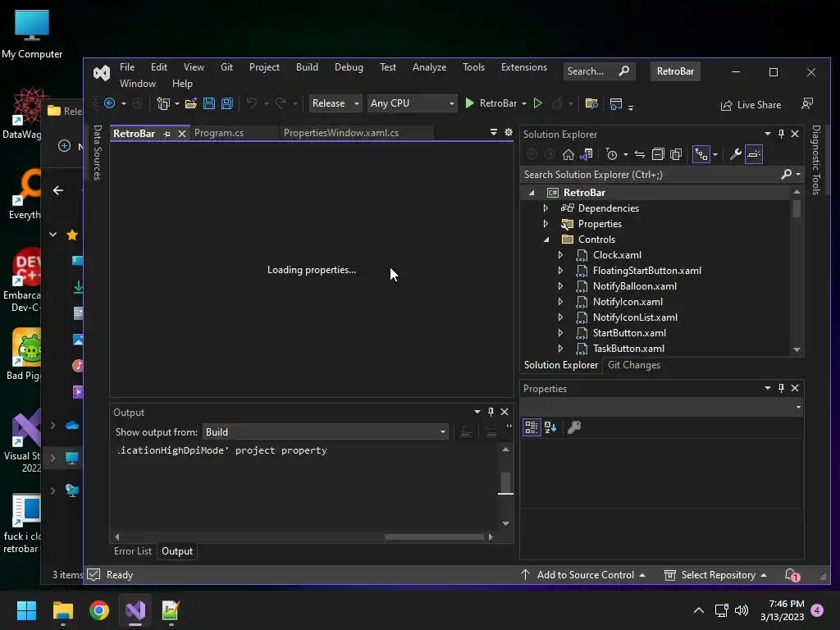Expand the Clock.xaml node

click(x=560, y=255)
